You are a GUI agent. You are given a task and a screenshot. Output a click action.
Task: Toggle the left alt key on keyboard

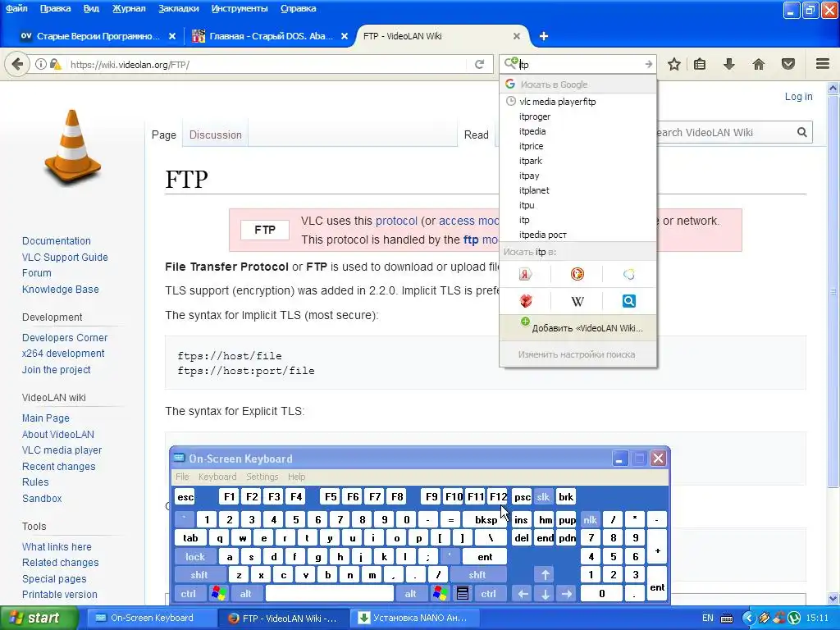coord(245,594)
